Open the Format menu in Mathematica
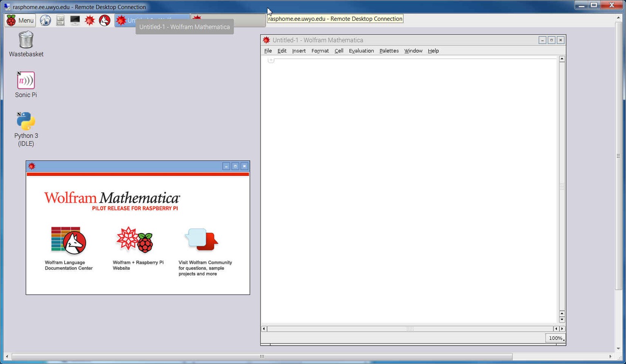Viewport: 626px width, 364px height. pyautogui.click(x=320, y=51)
